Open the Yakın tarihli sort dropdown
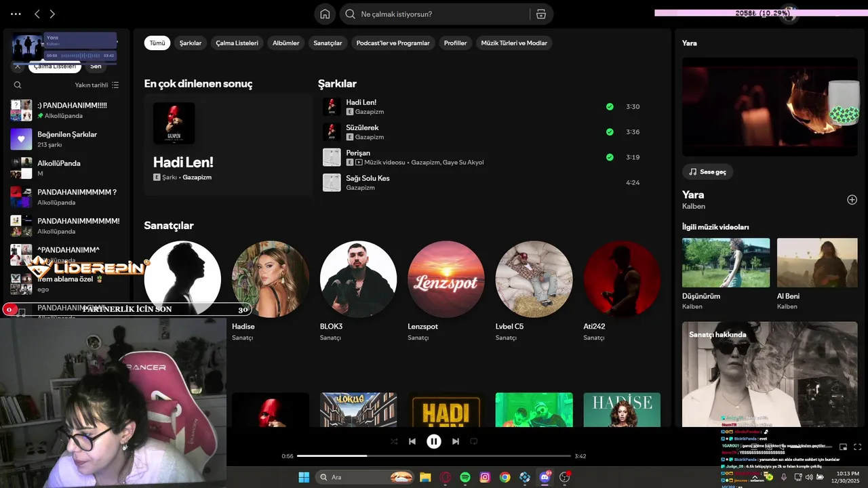Screen dimensions: 868x488 click(97, 85)
